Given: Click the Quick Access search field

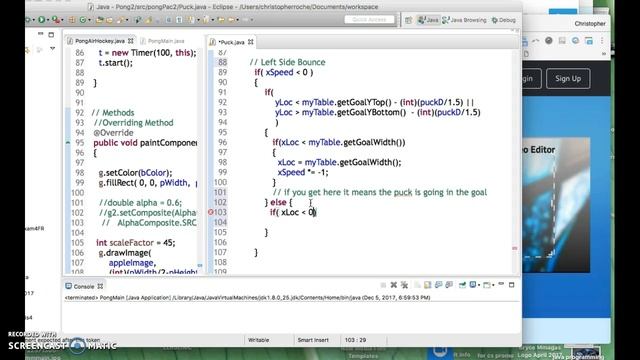Looking at the screenshot, I should click(x=369, y=20).
